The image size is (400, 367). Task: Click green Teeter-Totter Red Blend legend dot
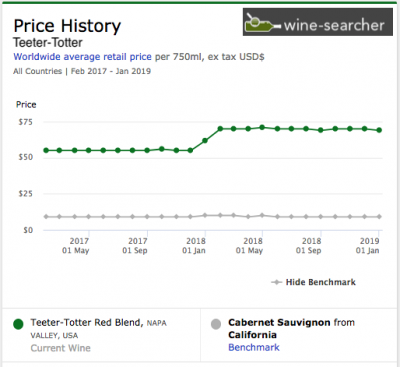(18, 324)
